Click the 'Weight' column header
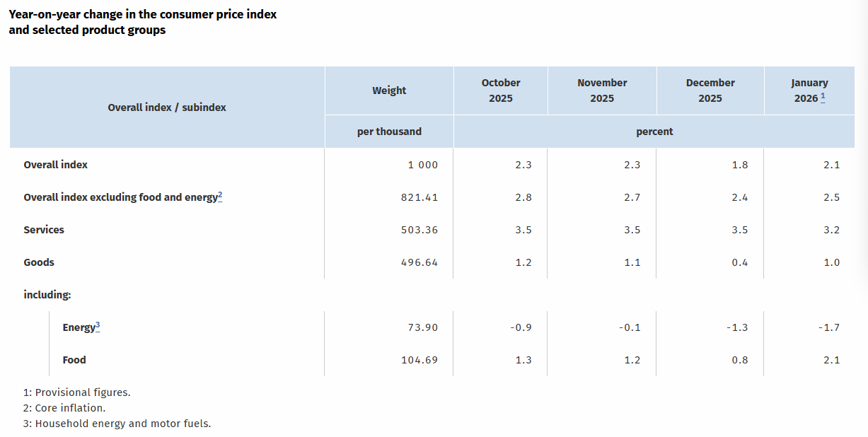 (389, 91)
